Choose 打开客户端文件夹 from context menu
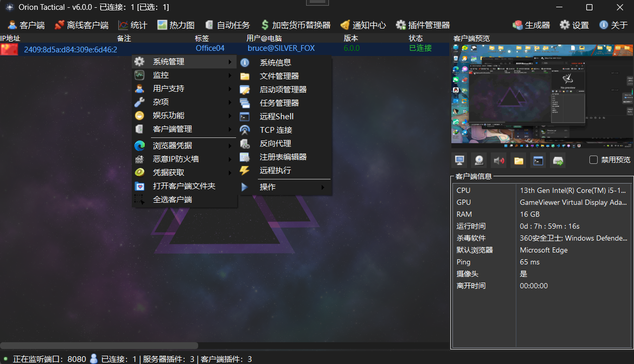The height and width of the screenshot is (364, 634). [184, 186]
